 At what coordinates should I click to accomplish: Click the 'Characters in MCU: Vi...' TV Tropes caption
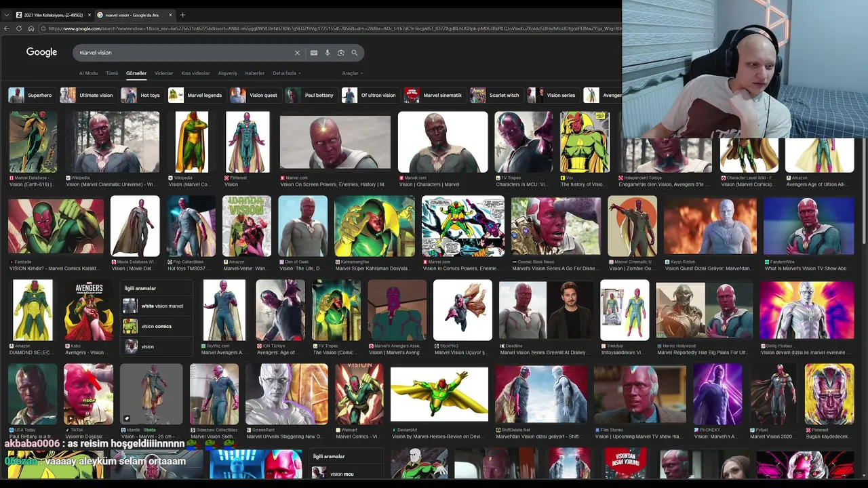coord(523,184)
